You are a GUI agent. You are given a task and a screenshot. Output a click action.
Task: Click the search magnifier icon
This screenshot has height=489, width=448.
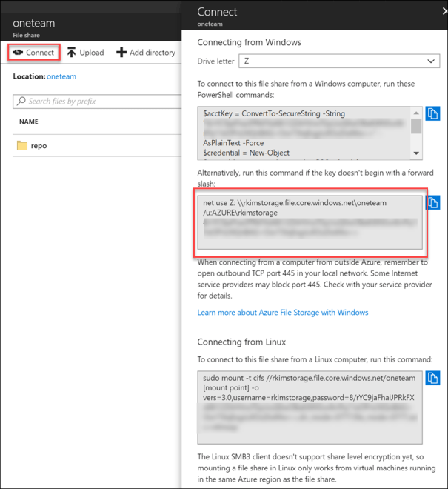click(21, 101)
